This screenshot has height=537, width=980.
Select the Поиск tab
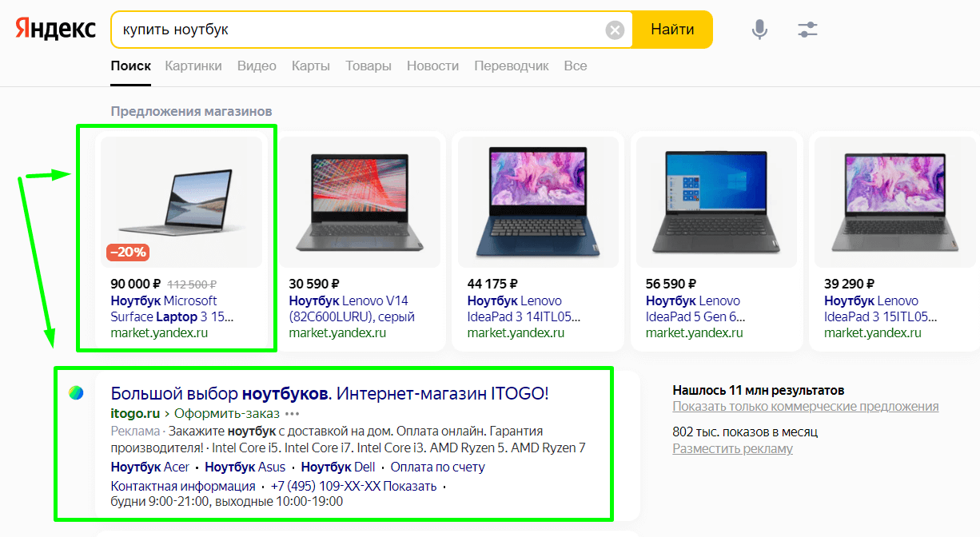(131, 66)
